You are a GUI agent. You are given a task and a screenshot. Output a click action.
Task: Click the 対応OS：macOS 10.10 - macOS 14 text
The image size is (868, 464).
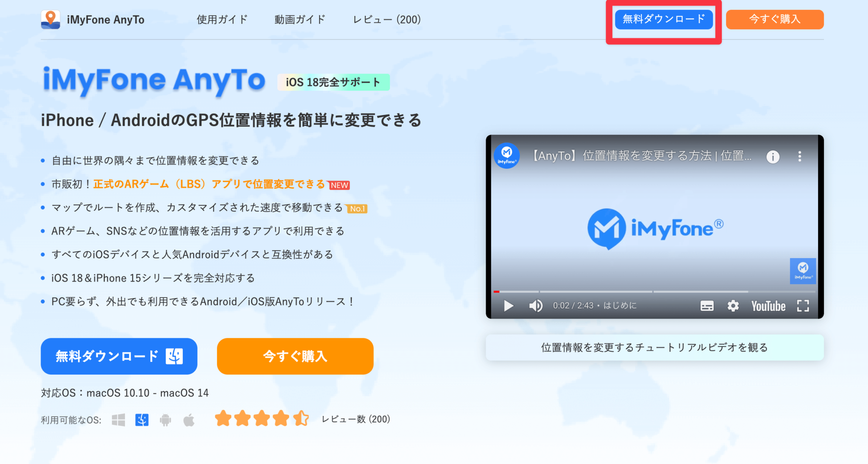(x=125, y=393)
